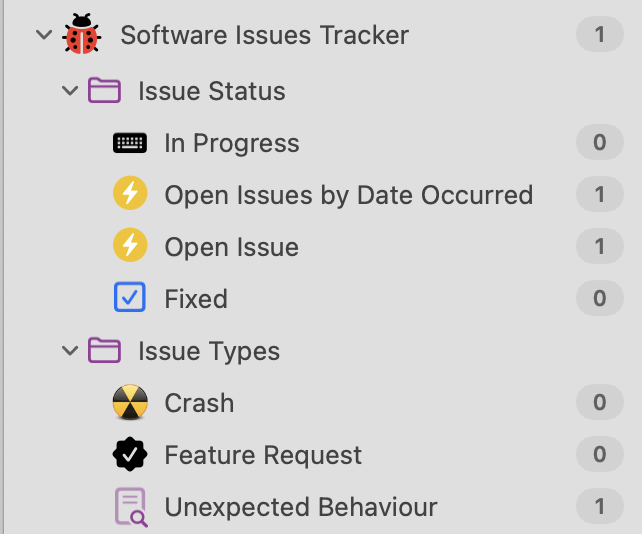Viewport: 642px width, 534px height.
Task: Click the purple Issue Types folder icon
Action: coord(104,351)
